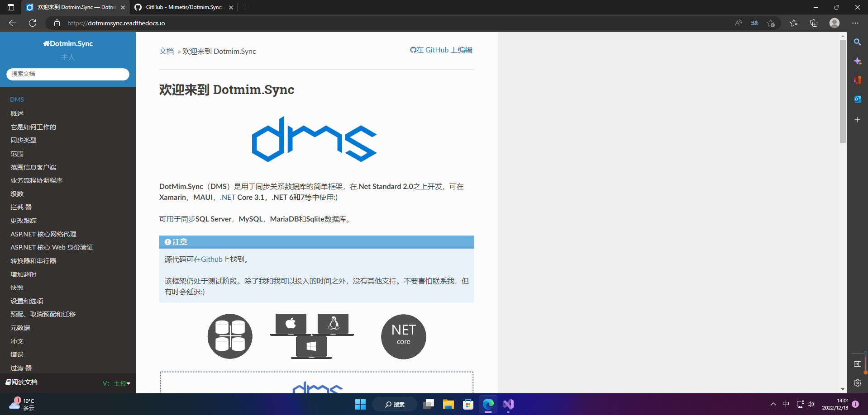Open Copilot in the Edge sidebar

pyautogui.click(x=857, y=61)
